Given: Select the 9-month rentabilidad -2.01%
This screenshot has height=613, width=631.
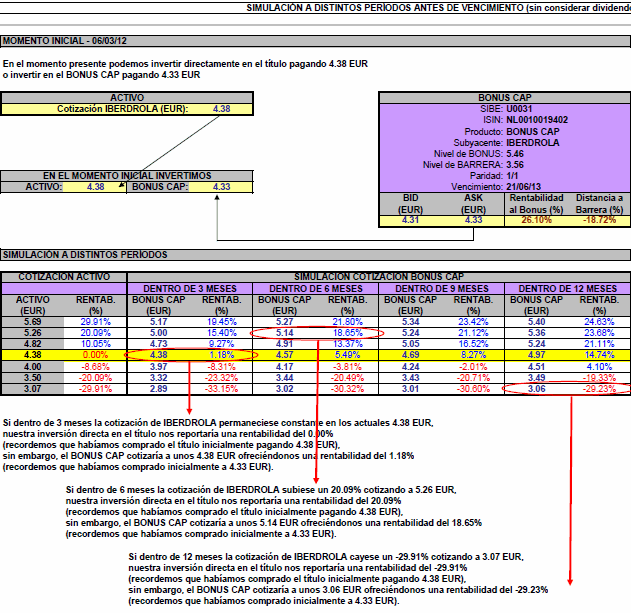Looking at the screenshot, I should [473, 367].
